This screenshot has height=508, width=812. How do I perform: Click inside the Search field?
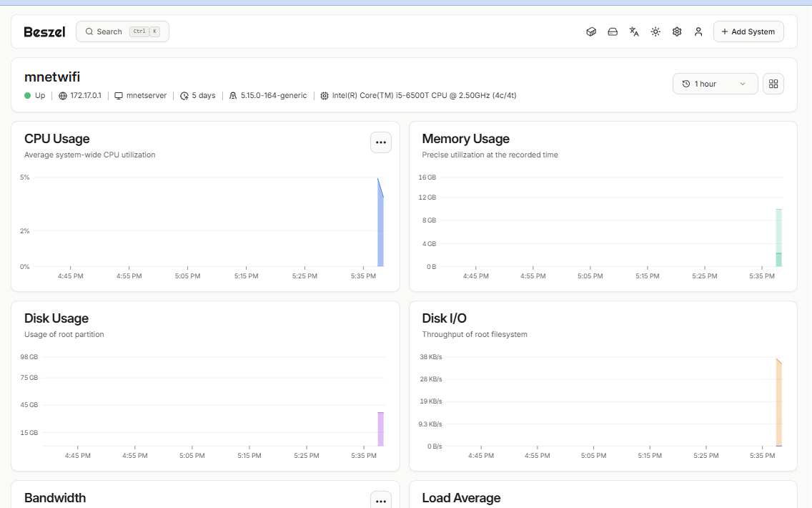click(x=122, y=31)
